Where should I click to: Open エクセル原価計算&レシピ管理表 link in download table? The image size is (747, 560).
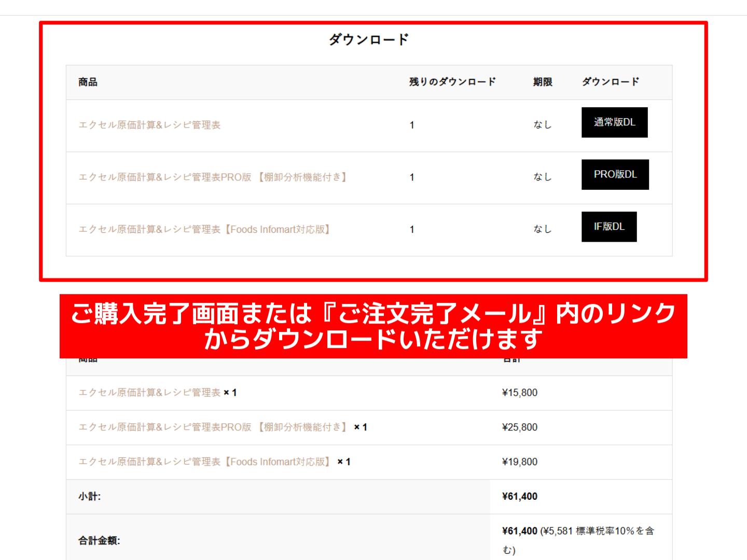(x=149, y=125)
